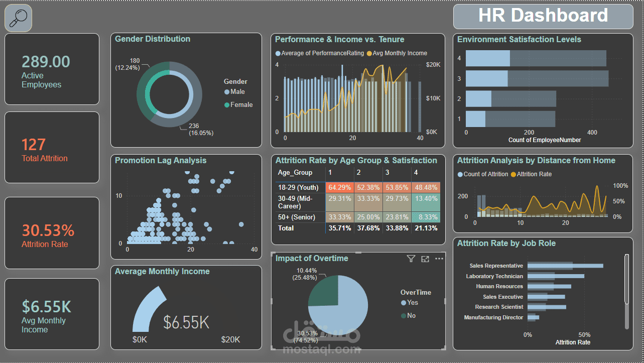The image size is (644, 363).
Task: Click the 52.38% cell for Youth
Action: pos(367,187)
